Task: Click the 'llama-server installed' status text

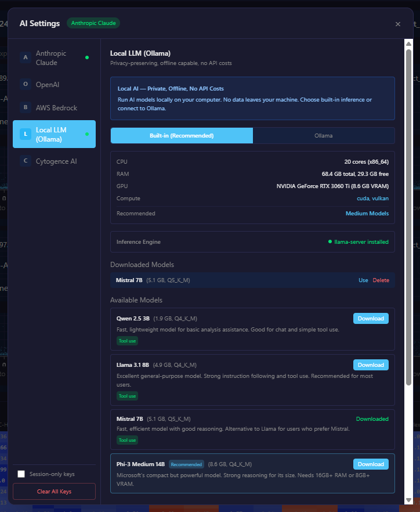Action: point(361,242)
